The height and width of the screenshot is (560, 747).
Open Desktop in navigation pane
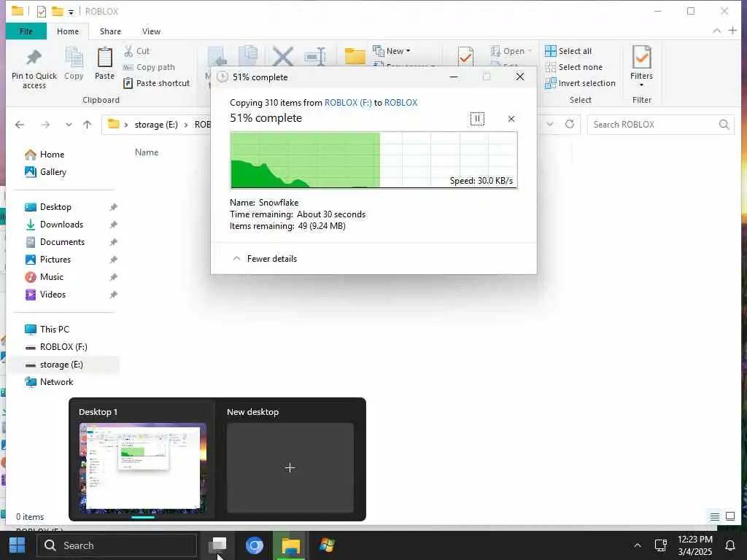[x=48, y=207]
